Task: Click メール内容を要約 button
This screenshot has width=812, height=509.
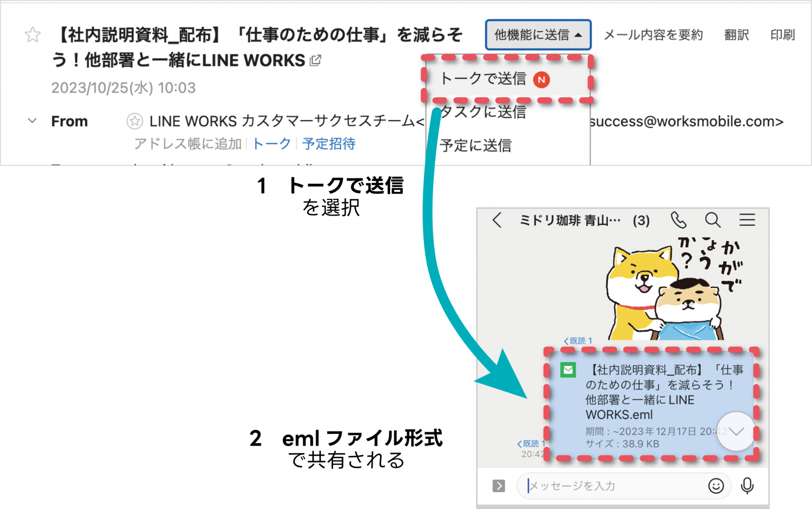Action: click(653, 35)
